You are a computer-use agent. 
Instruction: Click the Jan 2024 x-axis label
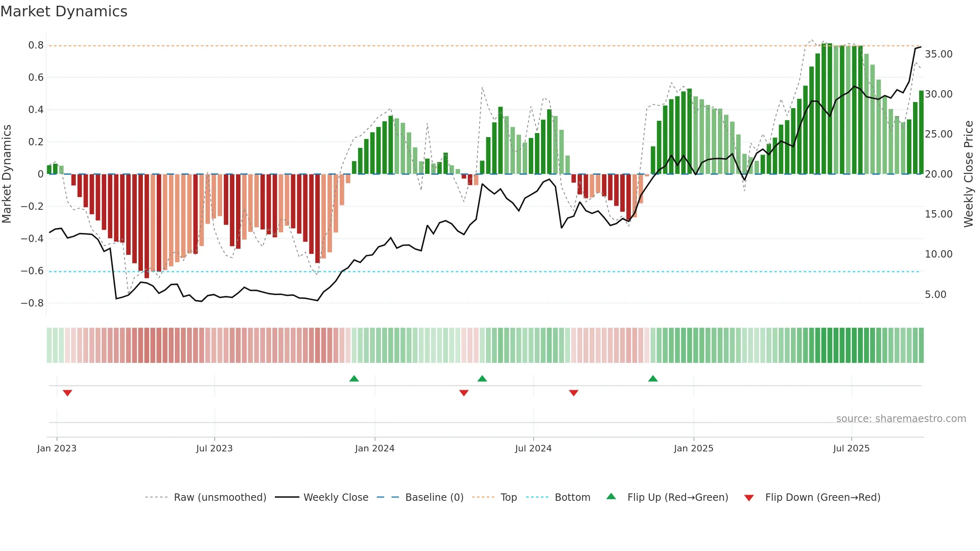375,448
